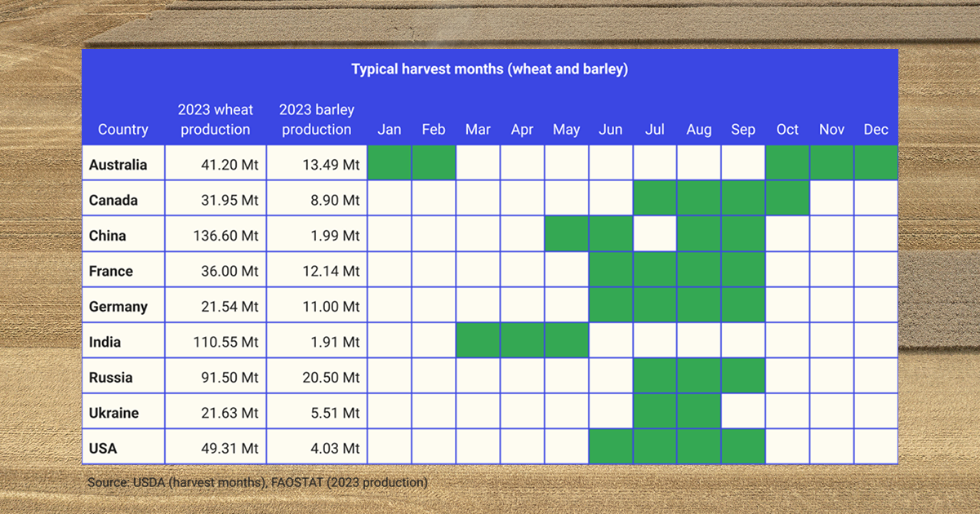Select the 'Country' column header
This screenshot has width=980, height=514.
tap(123, 129)
